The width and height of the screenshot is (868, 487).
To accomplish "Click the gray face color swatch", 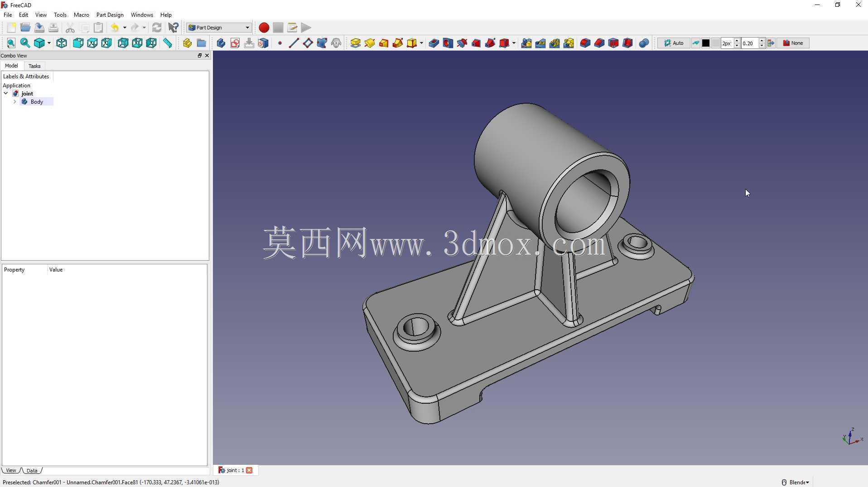I will (x=716, y=43).
